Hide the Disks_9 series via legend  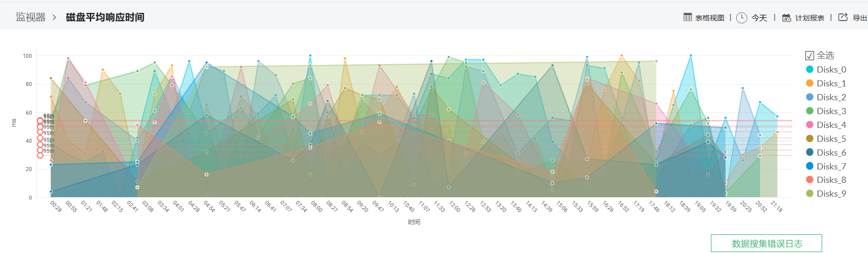pyautogui.click(x=831, y=194)
